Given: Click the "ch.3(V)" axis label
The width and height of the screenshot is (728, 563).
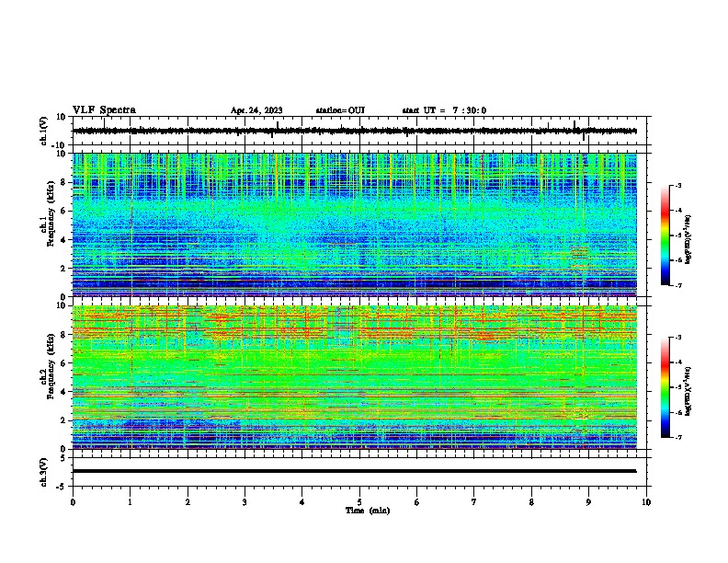Looking at the screenshot, I should [43, 472].
